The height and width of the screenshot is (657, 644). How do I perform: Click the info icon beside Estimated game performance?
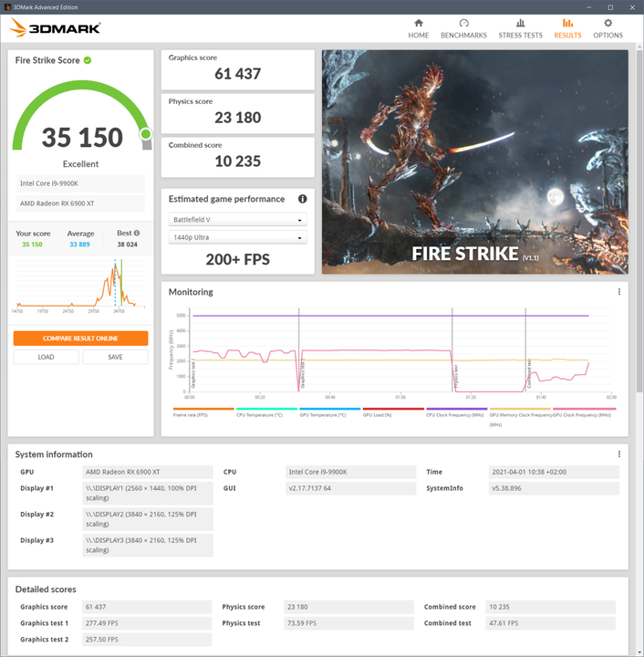[x=302, y=199]
